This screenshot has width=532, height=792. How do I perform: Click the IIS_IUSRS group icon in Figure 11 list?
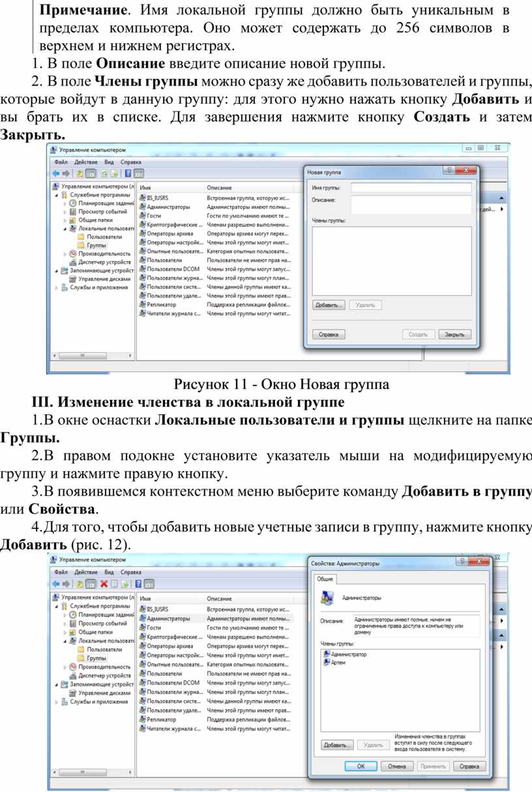coord(142,197)
